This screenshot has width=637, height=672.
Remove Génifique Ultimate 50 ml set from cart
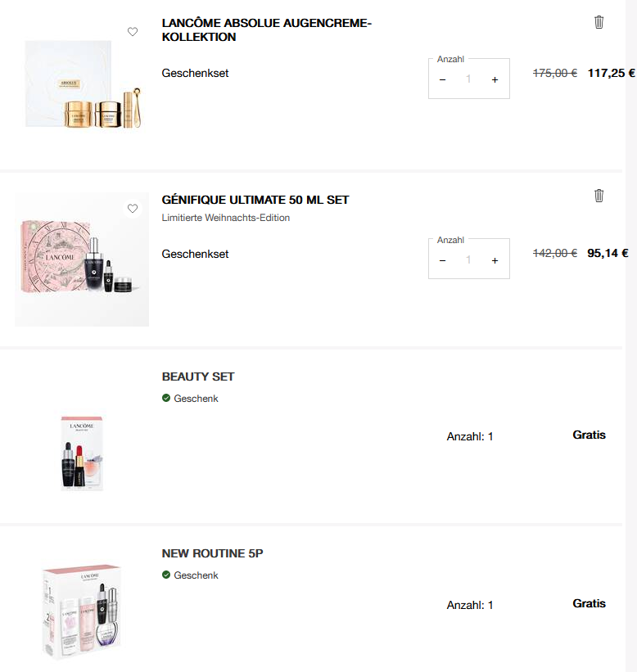[x=599, y=196]
